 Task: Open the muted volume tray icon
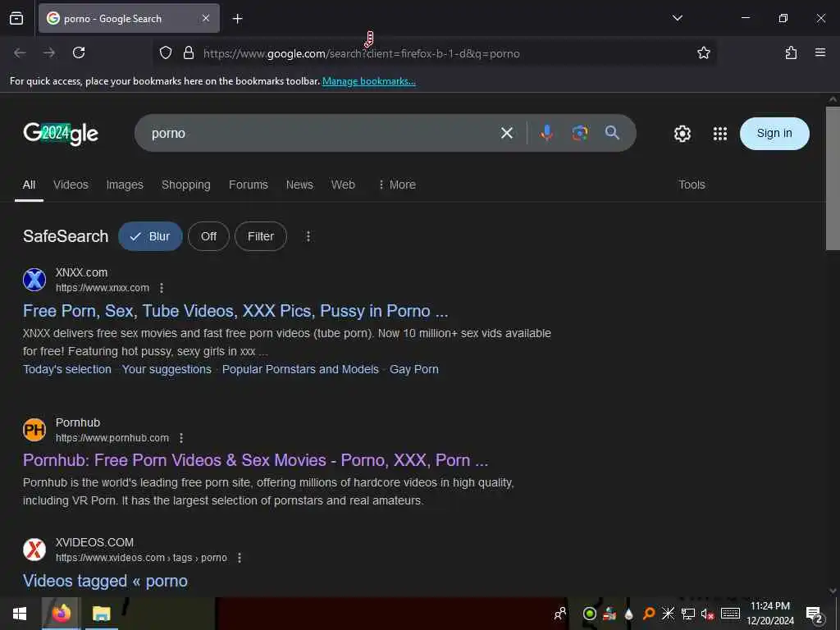(708, 614)
